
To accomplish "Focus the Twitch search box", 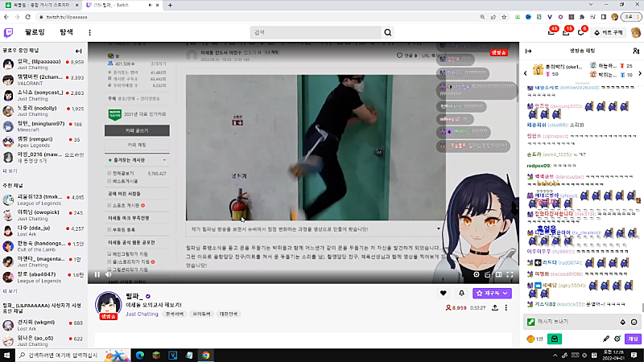I will (x=316, y=32).
